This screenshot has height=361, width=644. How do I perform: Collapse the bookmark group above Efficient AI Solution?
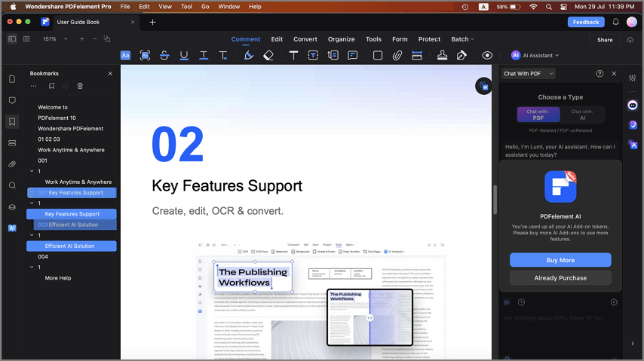32,235
